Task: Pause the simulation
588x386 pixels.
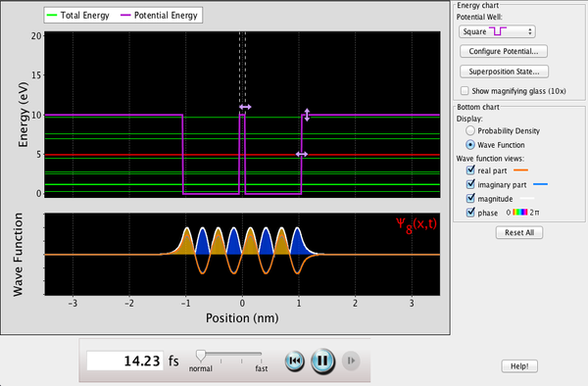Action: click(x=322, y=361)
